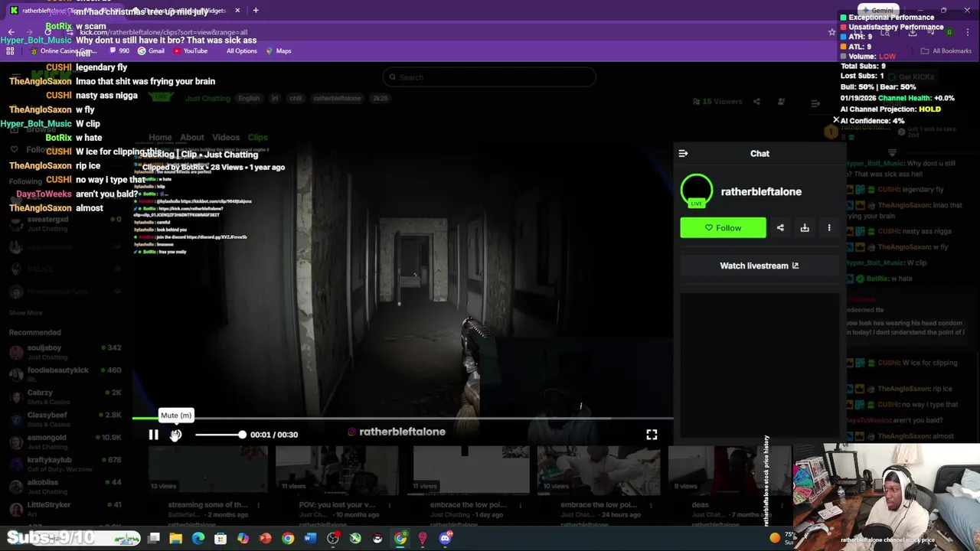The image size is (980, 551).
Task: Adjust the clip volume slider
Action: [220, 435]
